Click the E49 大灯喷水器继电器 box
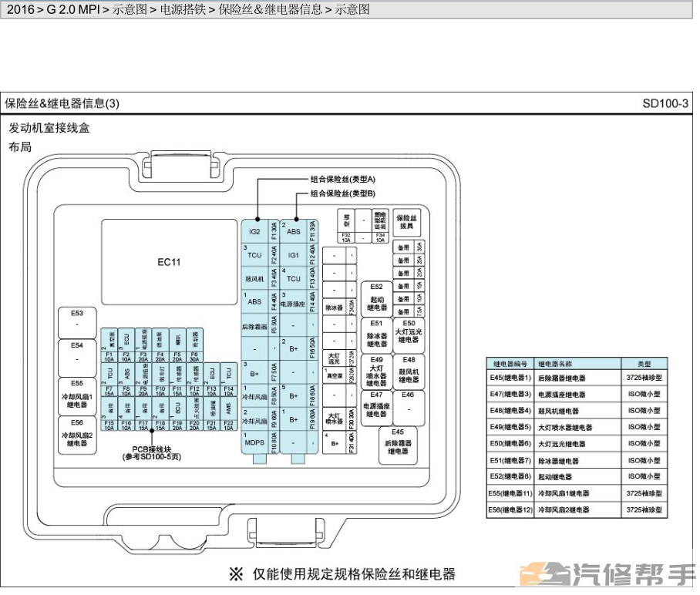This screenshot has height=595, width=700. [x=377, y=371]
